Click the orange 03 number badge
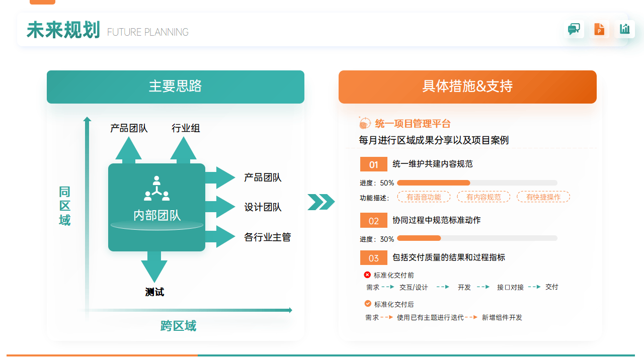 coord(373,258)
